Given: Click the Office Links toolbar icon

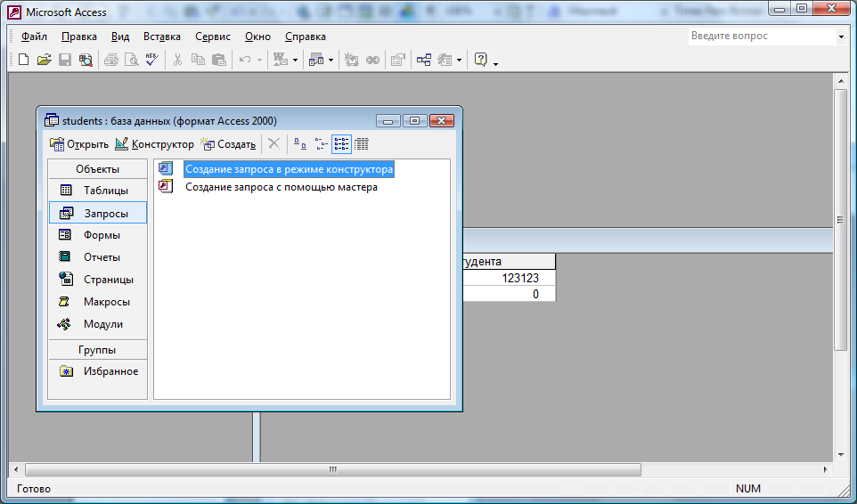Looking at the screenshot, I should pyautogui.click(x=281, y=60).
